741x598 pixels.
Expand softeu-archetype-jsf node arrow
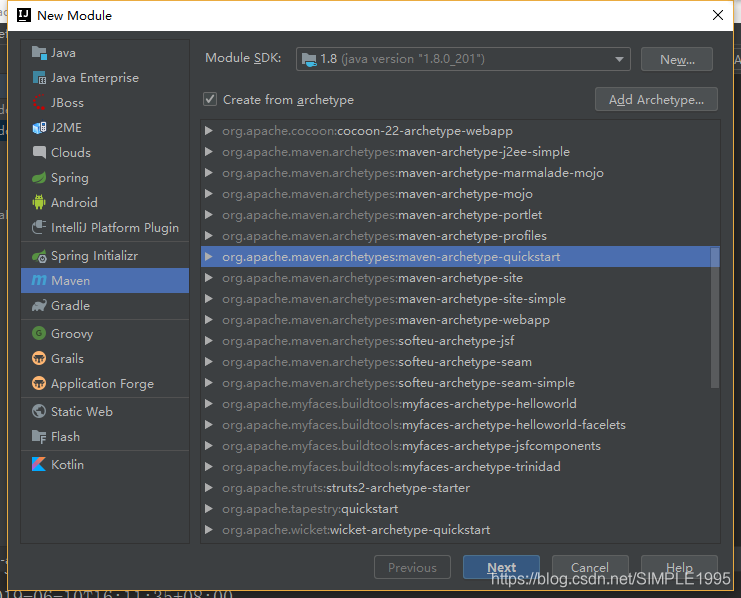[208, 340]
